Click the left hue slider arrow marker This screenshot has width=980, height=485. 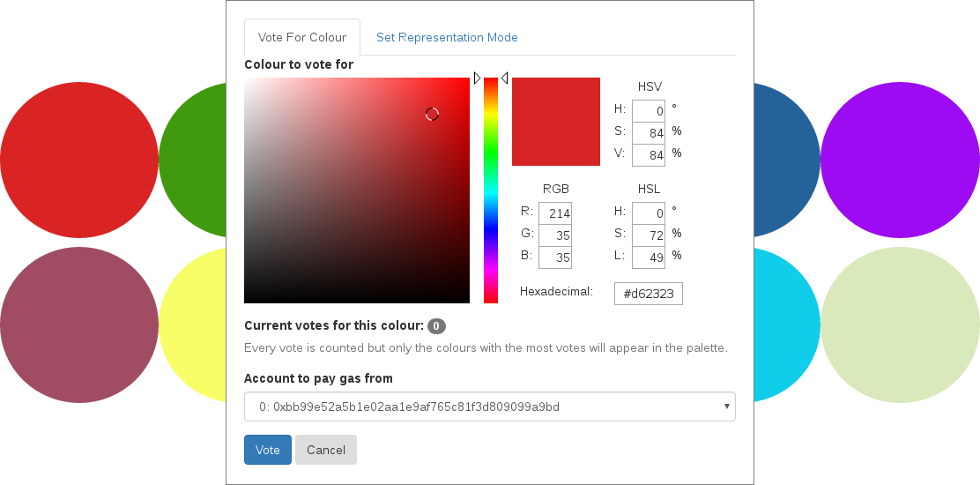pyautogui.click(x=477, y=78)
